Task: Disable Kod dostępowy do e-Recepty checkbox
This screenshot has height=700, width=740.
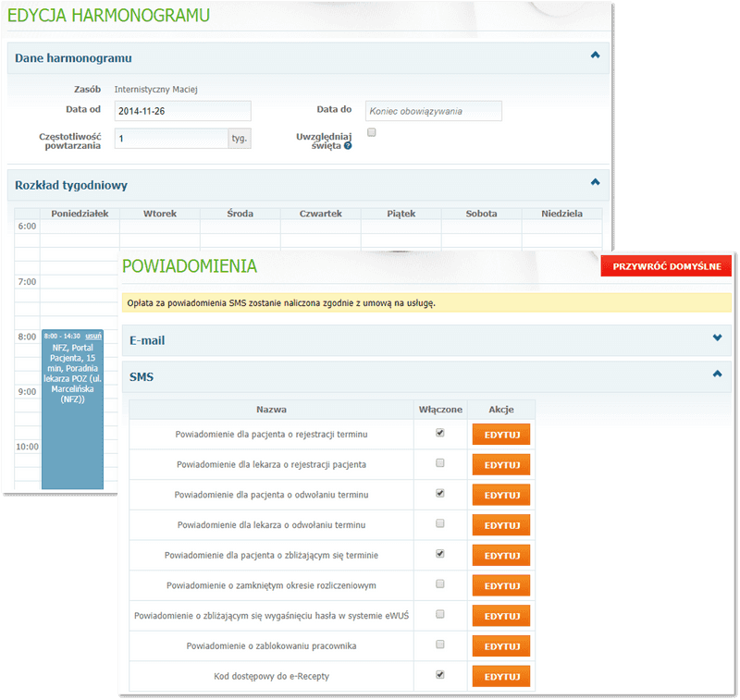Action: pyautogui.click(x=440, y=674)
